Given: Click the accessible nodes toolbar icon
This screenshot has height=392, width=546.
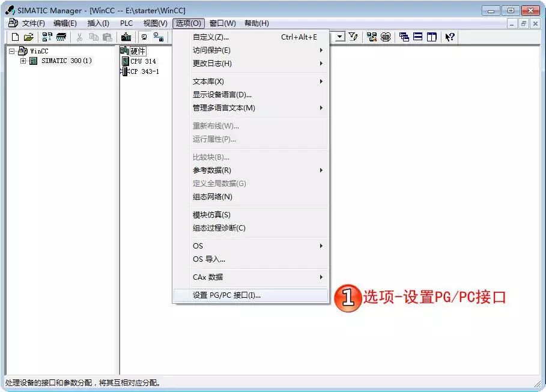Looking at the screenshot, I should [x=47, y=37].
